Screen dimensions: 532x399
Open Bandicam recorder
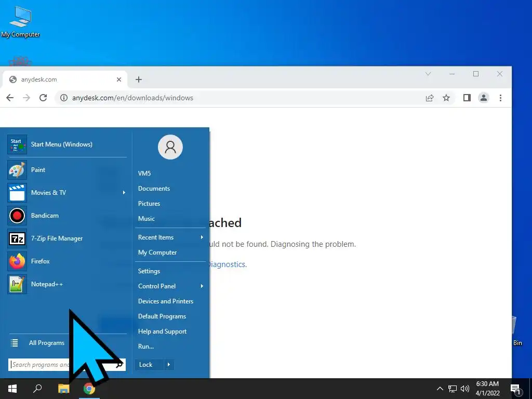point(67,216)
